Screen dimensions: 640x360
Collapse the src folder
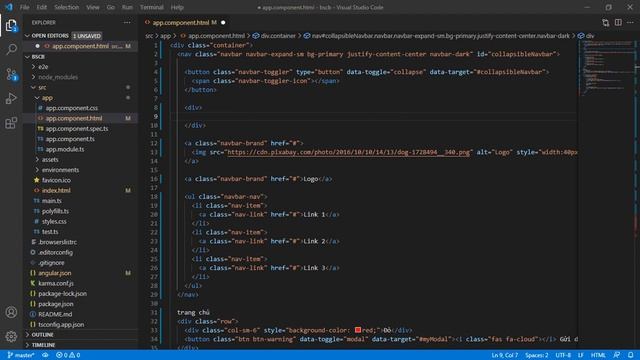point(42,87)
